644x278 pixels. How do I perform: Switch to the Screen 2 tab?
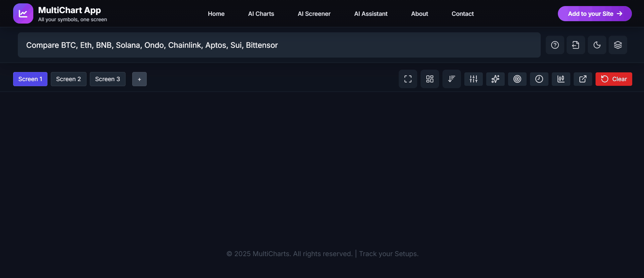[x=68, y=79]
